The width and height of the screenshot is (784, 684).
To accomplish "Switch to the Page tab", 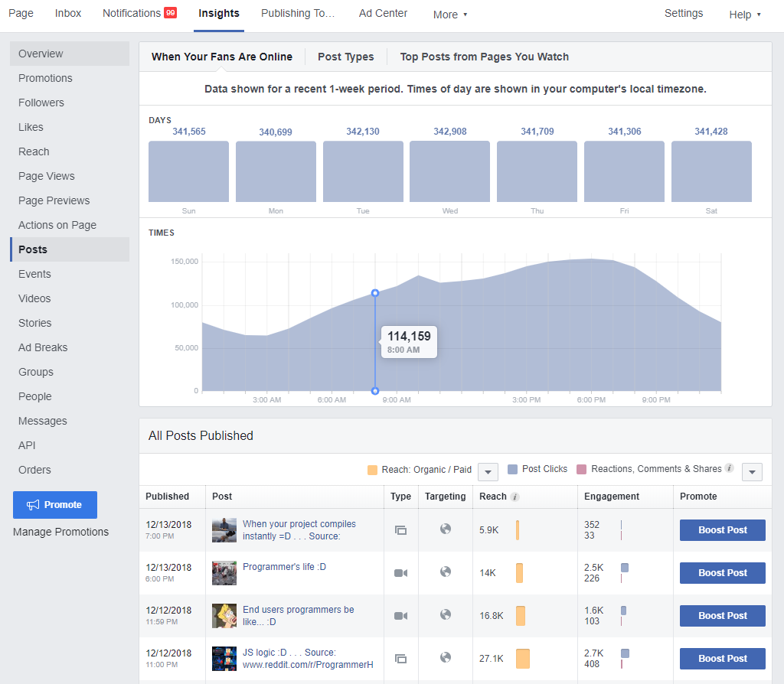I will click(21, 13).
